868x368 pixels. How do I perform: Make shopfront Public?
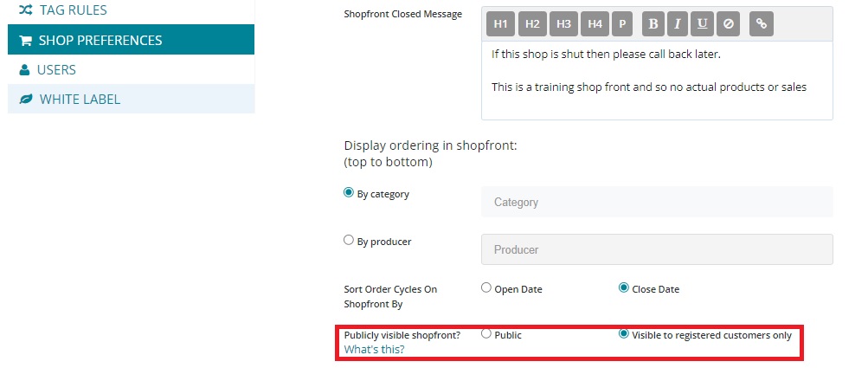486,334
